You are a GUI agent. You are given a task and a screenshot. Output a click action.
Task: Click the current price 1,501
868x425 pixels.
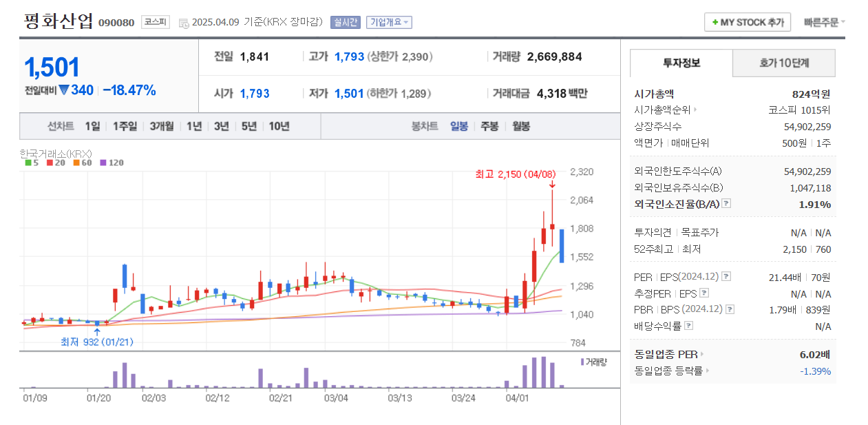[x=52, y=67]
